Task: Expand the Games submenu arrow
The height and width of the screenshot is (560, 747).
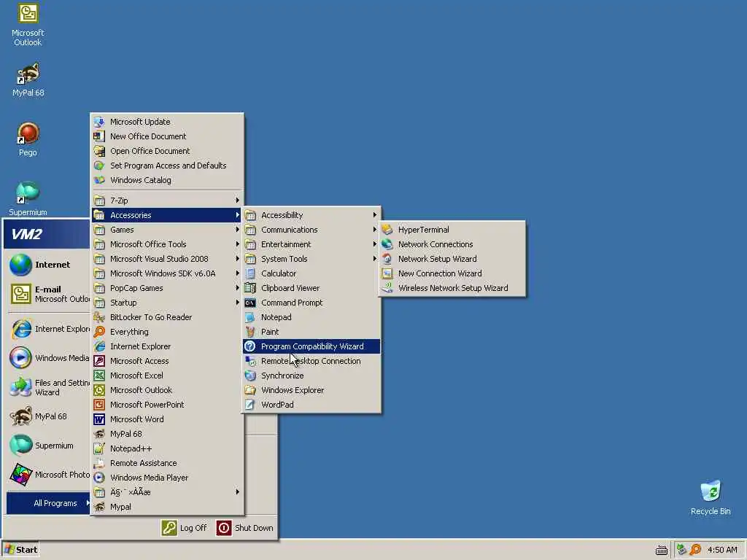Action: [237, 230]
